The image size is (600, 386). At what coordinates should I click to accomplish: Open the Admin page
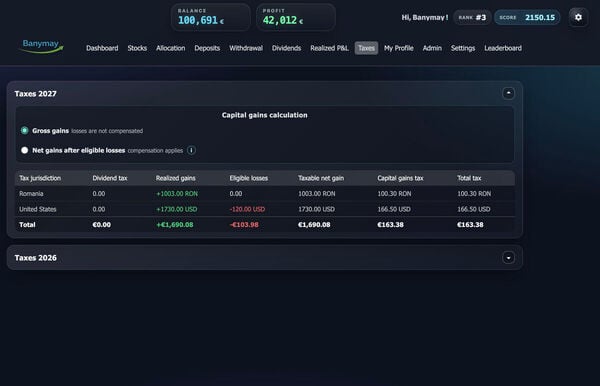pos(432,48)
